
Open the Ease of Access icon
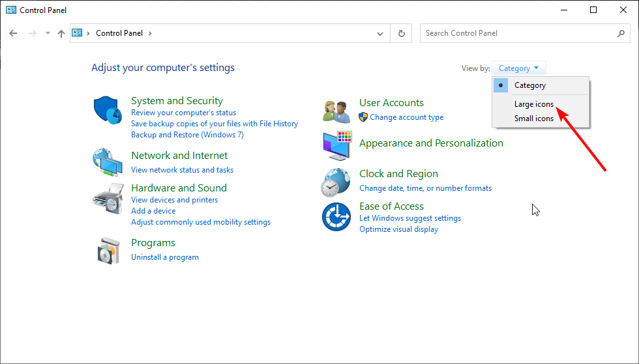(x=337, y=217)
